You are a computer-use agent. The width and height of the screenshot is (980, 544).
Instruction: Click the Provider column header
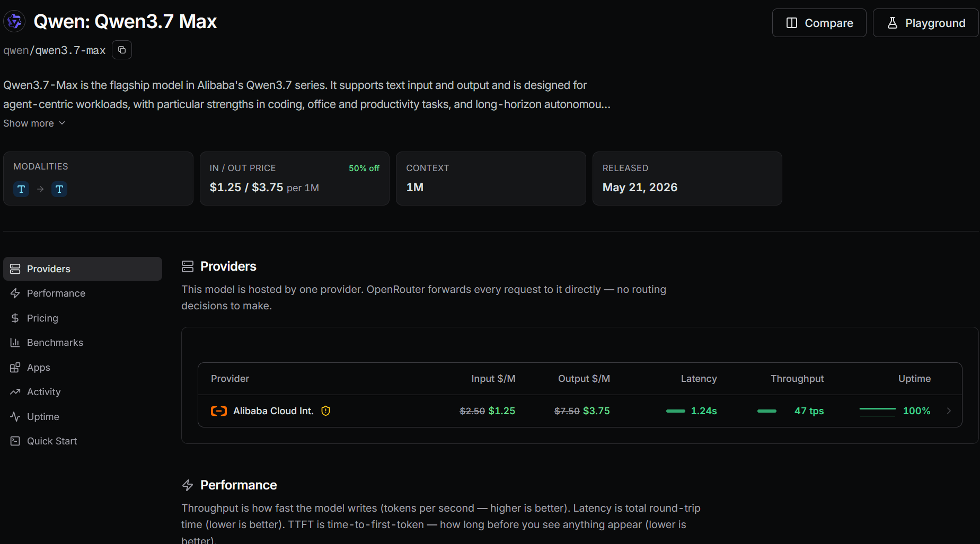coord(230,379)
